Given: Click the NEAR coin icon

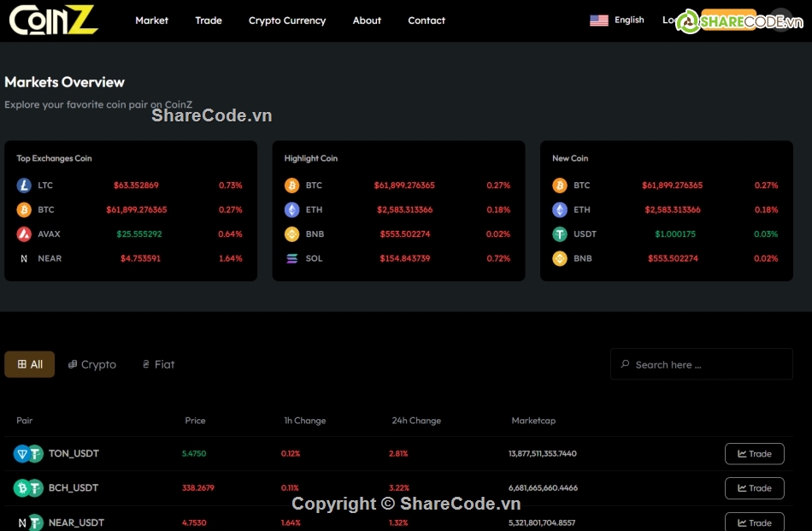Looking at the screenshot, I should tap(23, 258).
